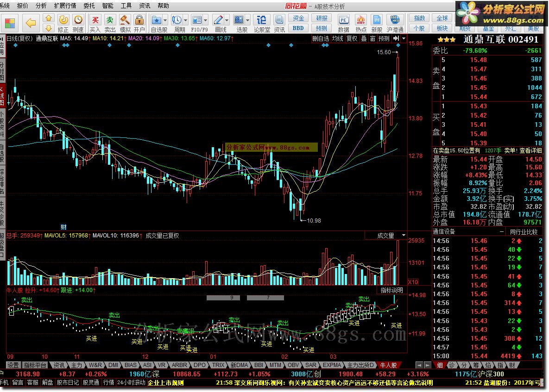This screenshot has height=392, width=549.
Task: Expand the chart options dropdown triangle
Action: pyautogui.click(x=404, y=38)
